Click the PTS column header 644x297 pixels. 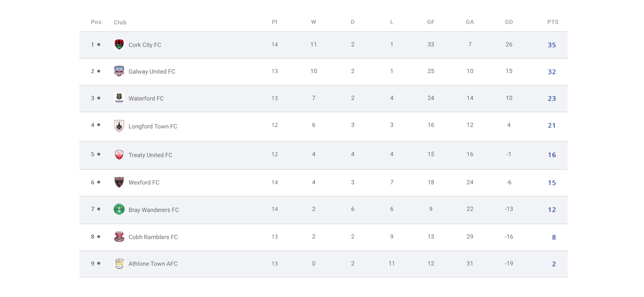pyautogui.click(x=553, y=22)
